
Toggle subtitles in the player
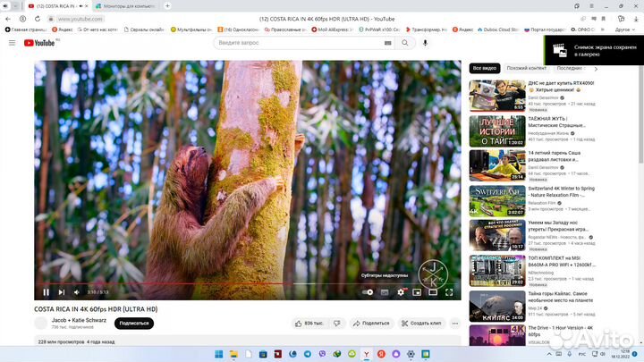[386, 291]
